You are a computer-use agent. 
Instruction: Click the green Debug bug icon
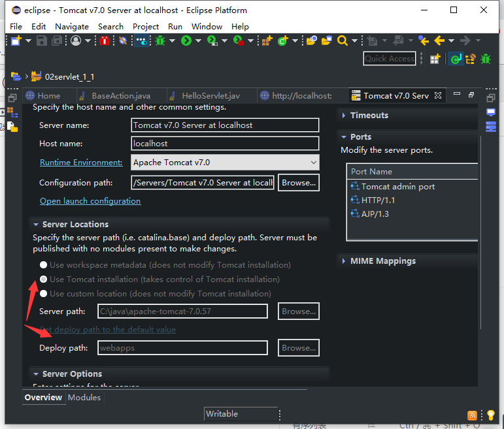click(160, 40)
